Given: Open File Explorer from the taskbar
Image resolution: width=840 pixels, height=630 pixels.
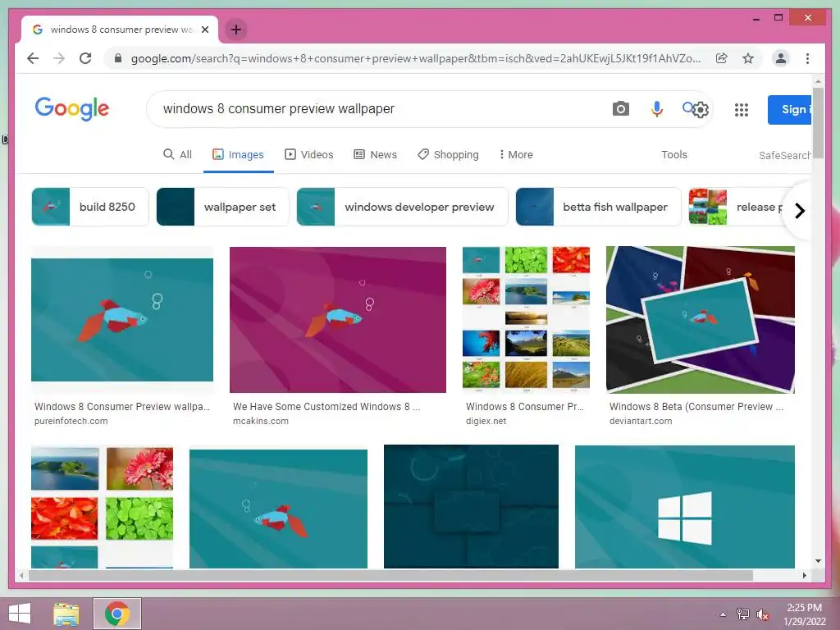Looking at the screenshot, I should (x=66, y=614).
